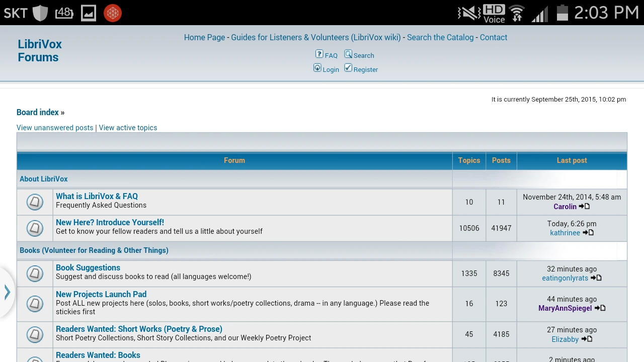Open Readers Wanted: Books forum
644x362 pixels.
(98, 355)
